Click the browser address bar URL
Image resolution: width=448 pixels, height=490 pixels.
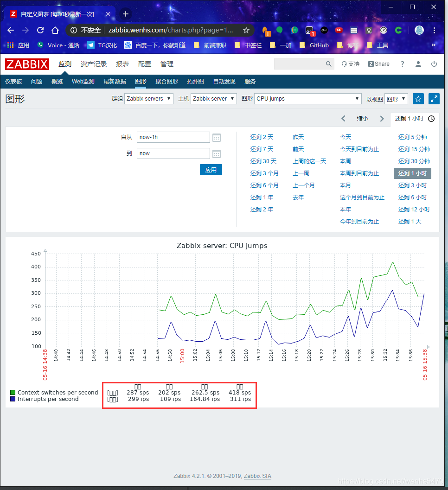171,30
